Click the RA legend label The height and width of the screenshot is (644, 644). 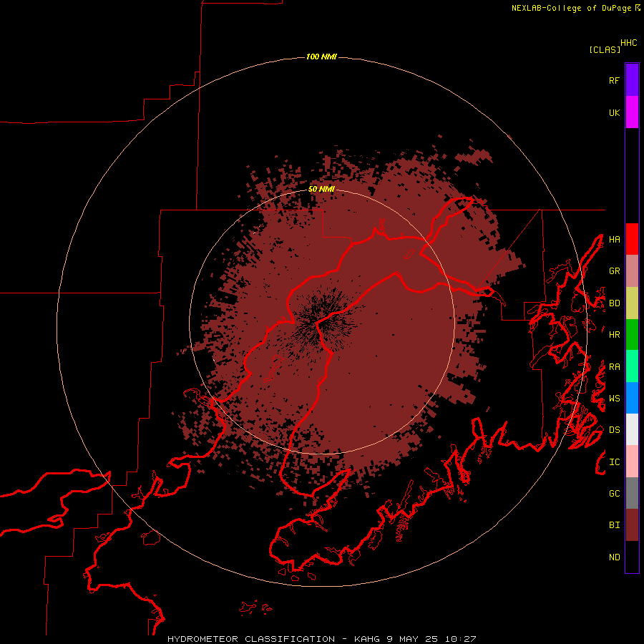pyautogui.click(x=614, y=367)
